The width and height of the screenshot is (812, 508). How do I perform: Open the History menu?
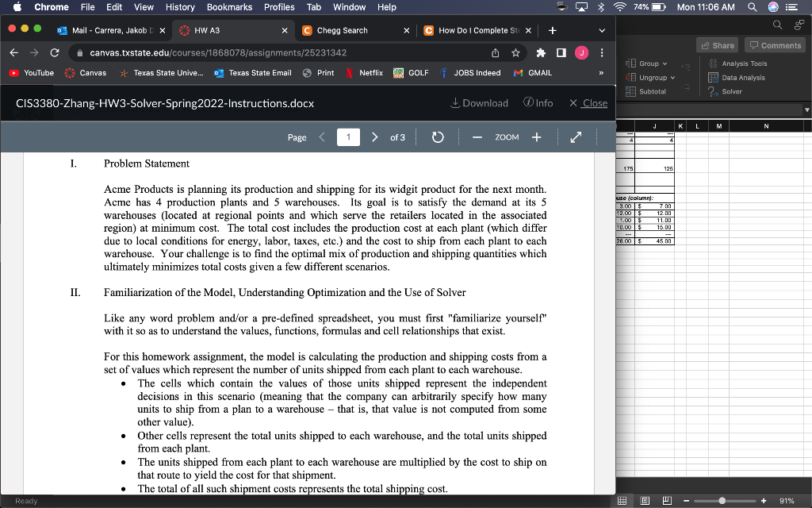(x=180, y=6)
